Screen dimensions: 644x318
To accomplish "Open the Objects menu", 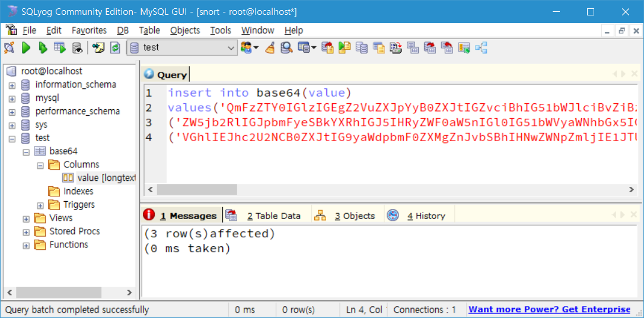I will pyautogui.click(x=185, y=30).
